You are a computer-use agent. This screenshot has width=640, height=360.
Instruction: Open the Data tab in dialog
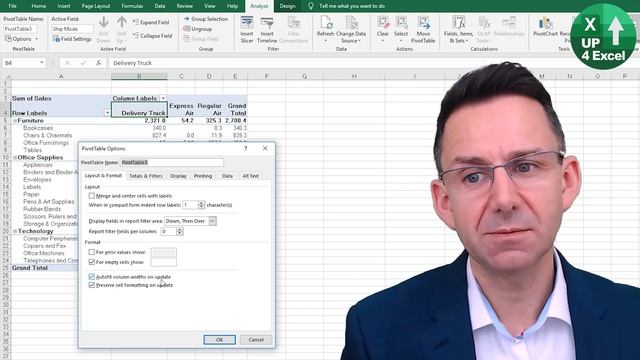(227, 176)
